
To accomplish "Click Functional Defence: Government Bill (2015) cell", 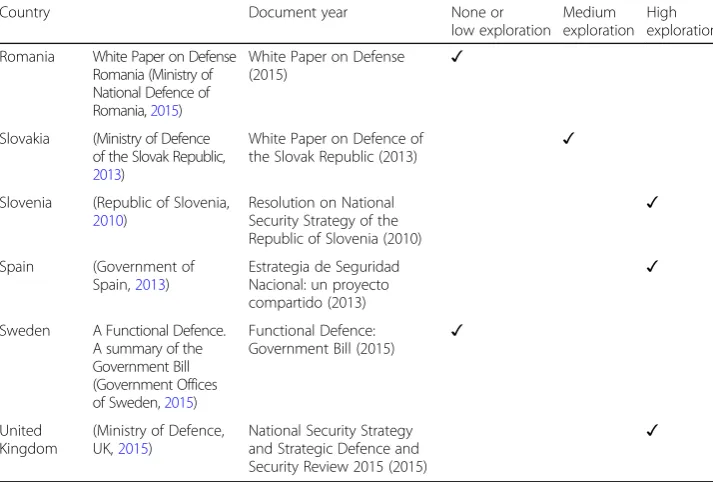I will pyautogui.click(x=321, y=340).
